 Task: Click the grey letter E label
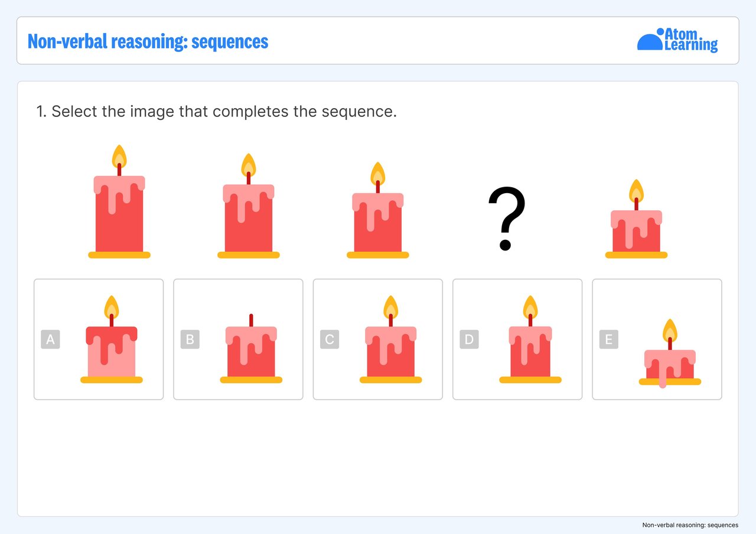[x=608, y=340]
